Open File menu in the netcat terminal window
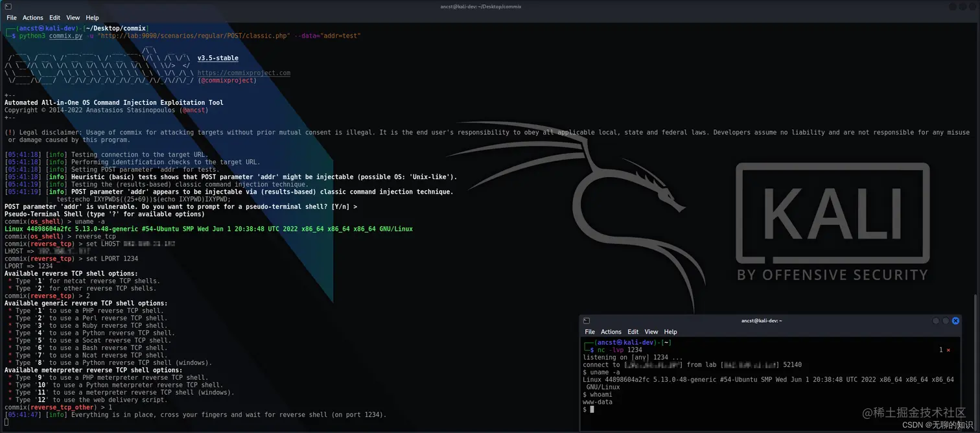Image resolution: width=980 pixels, height=433 pixels. point(590,332)
